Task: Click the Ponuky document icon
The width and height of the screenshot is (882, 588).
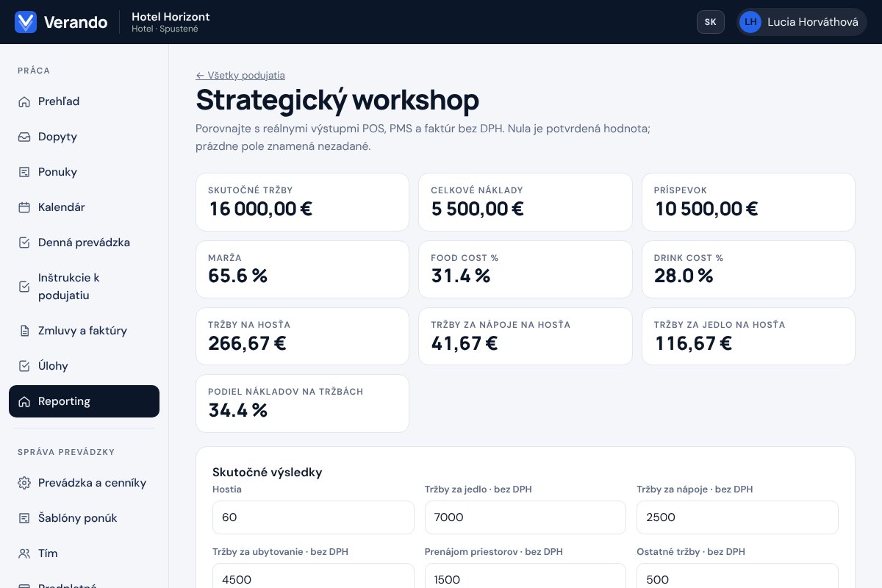Action: click(x=24, y=172)
